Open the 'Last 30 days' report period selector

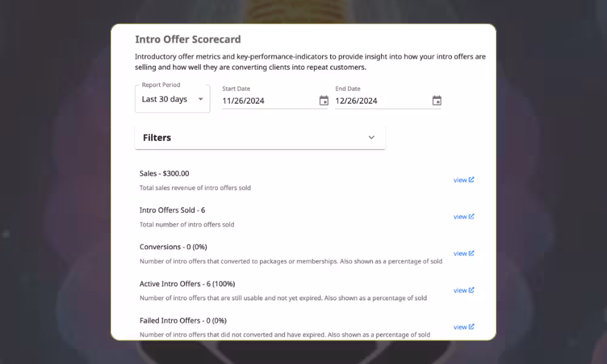pos(164,99)
